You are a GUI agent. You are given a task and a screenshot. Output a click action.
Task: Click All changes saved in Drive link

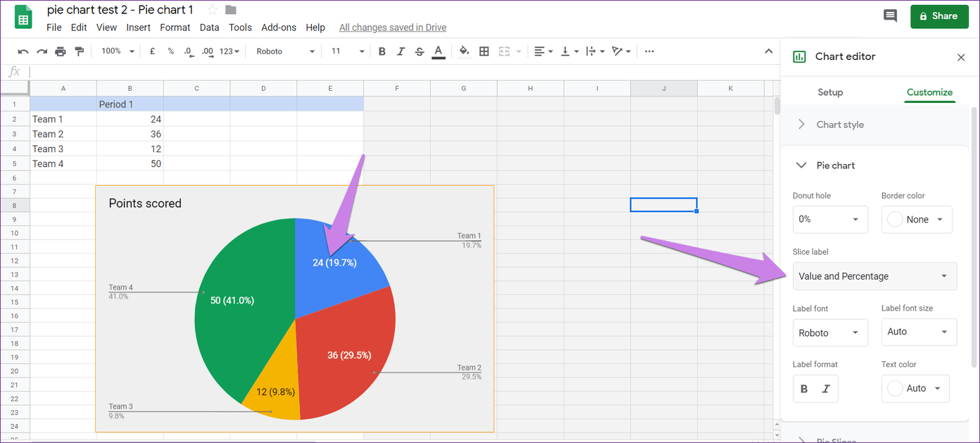[392, 27]
